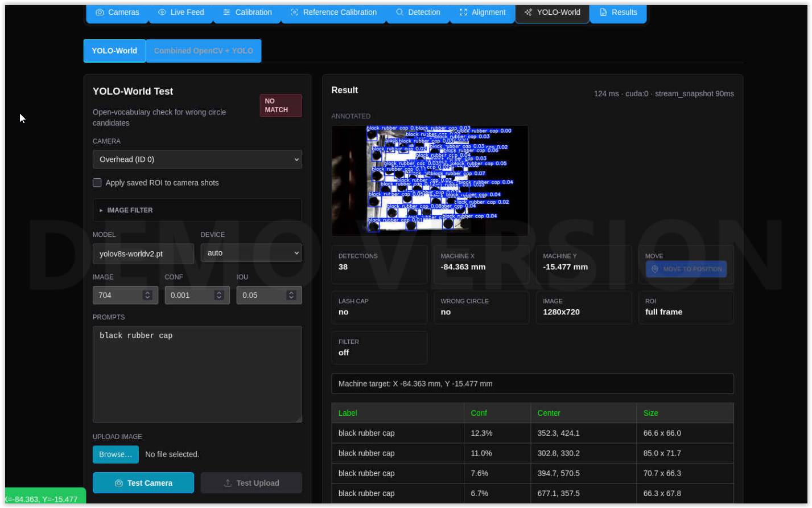The image size is (812, 508).
Task: Open the annotated detection result image
Action: coord(430,181)
